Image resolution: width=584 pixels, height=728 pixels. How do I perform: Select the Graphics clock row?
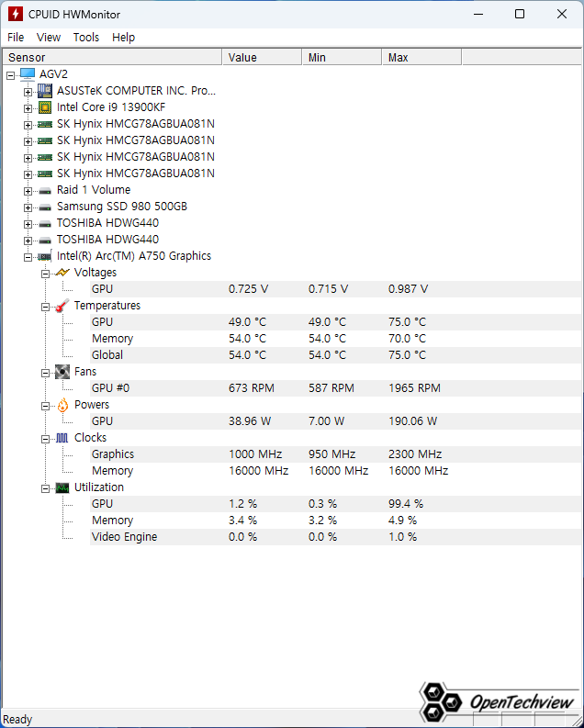335,454
